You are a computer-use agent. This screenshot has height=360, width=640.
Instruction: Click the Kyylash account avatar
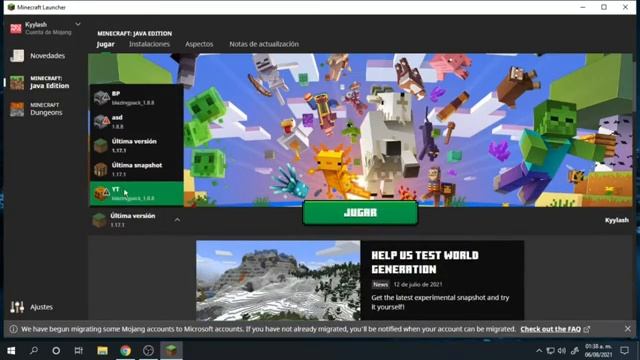pyautogui.click(x=16, y=28)
